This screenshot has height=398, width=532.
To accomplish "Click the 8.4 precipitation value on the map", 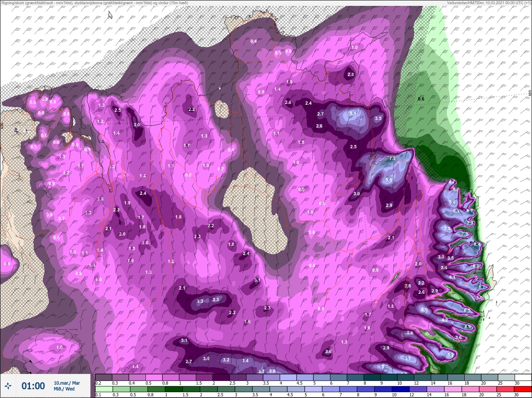I will (477, 245).
